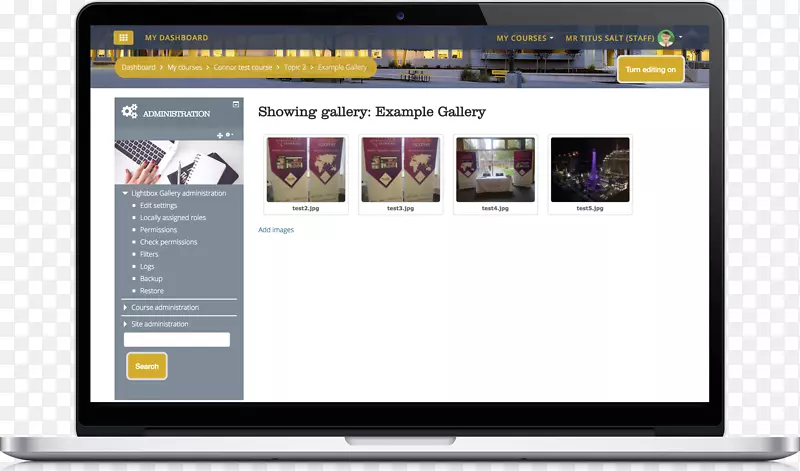Go to Dashboard in the breadcrumb
Viewport: 800px width, 471px height.
click(138, 67)
